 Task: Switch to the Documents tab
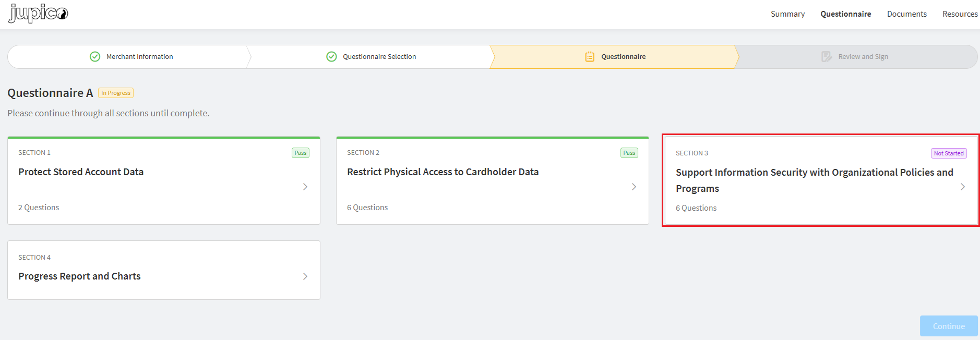pos(906,14)
